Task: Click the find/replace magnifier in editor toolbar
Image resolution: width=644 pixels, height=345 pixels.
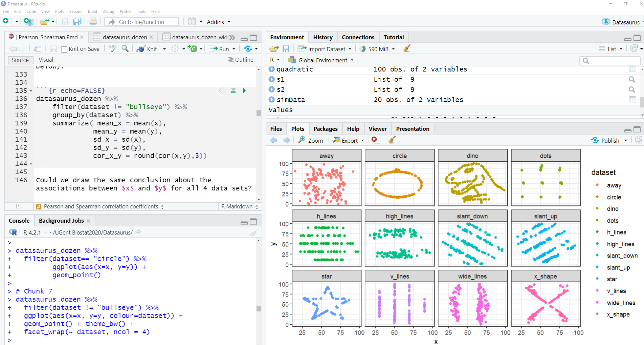Action: tap(125, 49)
